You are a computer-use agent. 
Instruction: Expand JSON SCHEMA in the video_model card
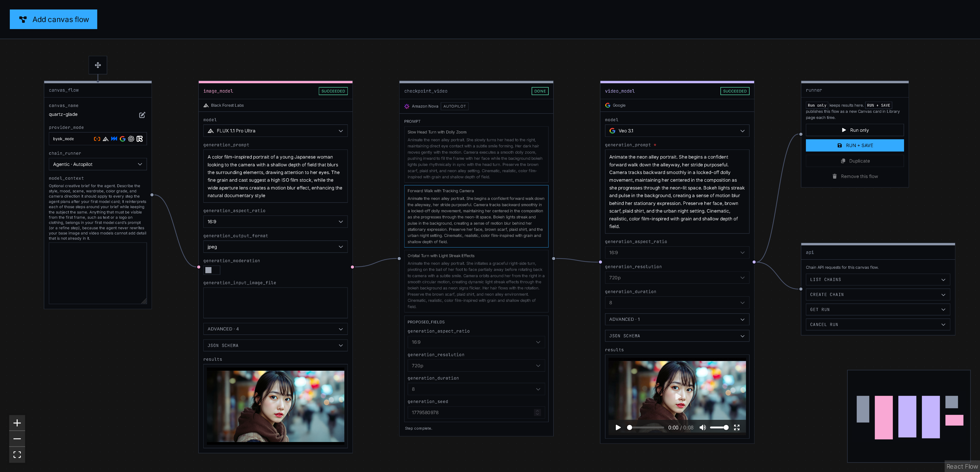point(677,336)
